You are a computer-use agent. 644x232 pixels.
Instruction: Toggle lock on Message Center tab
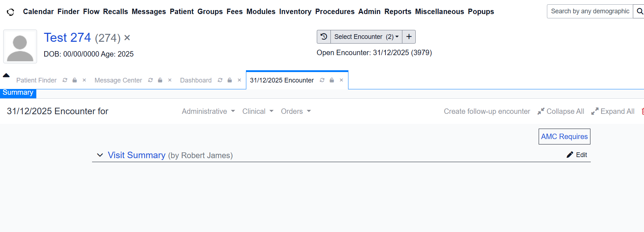(160, 80)
